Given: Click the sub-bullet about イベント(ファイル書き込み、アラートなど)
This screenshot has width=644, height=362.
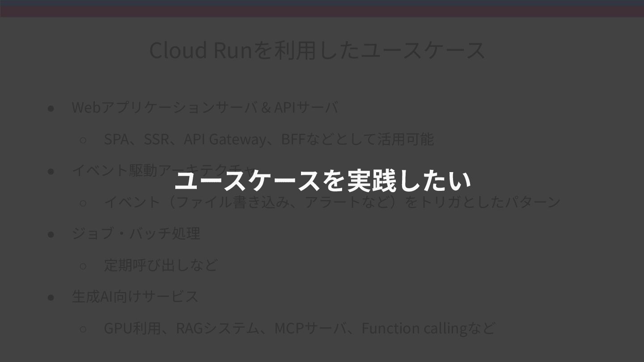Looking at the screenshot, I should click(332, 202).
